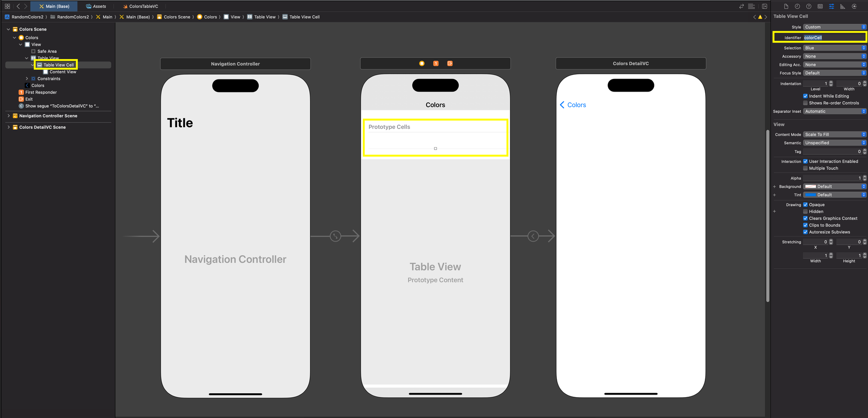Open the Style dropdown set to Custom

coord(835,27)
